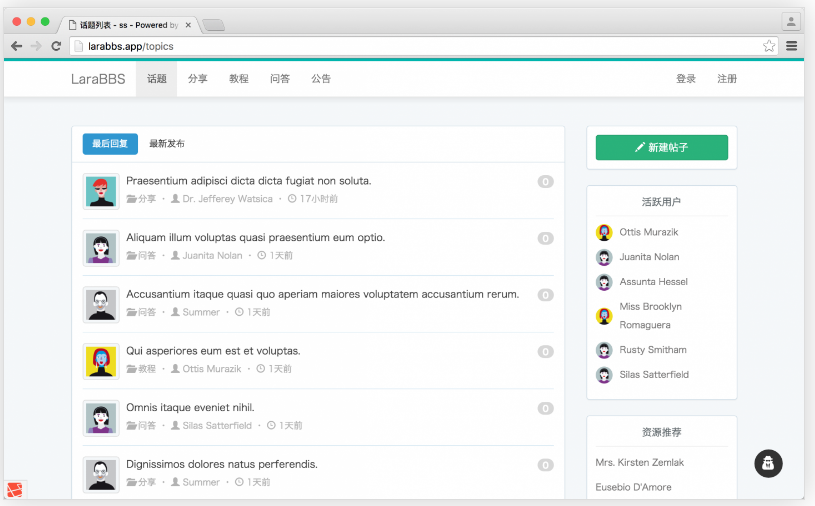Viewport: 815px width, 506px height.
Task: Click the green 新建帖子 button
Action: click(x=662, y=148)
